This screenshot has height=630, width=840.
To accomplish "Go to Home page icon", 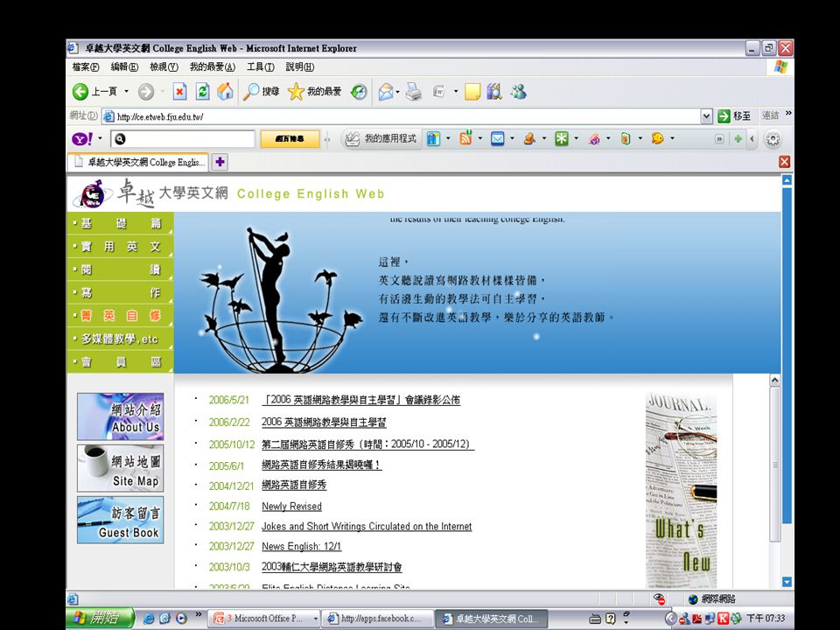I will click(x=225, y=92).
